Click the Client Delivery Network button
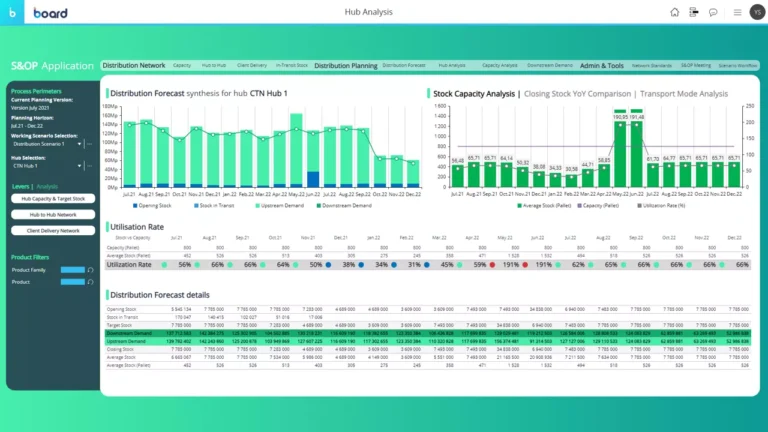This screenshot has height=432, width=768. 48,229
